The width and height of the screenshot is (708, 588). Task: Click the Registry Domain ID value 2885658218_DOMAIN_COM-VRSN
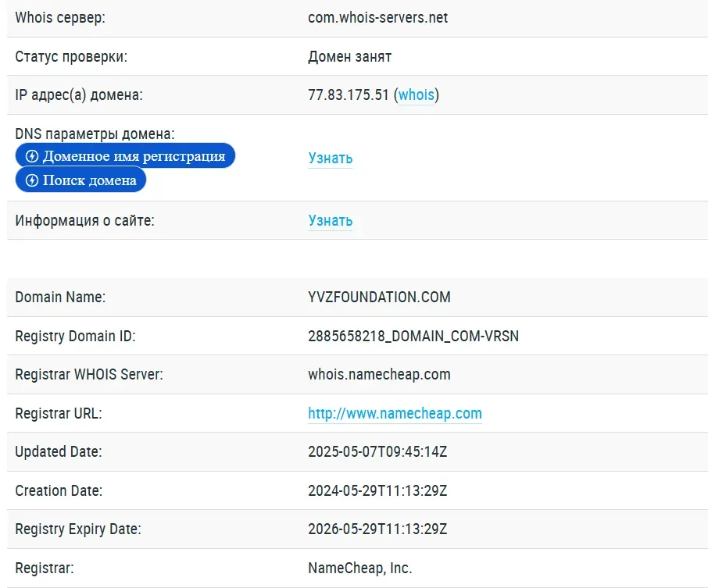click(413, 337)
